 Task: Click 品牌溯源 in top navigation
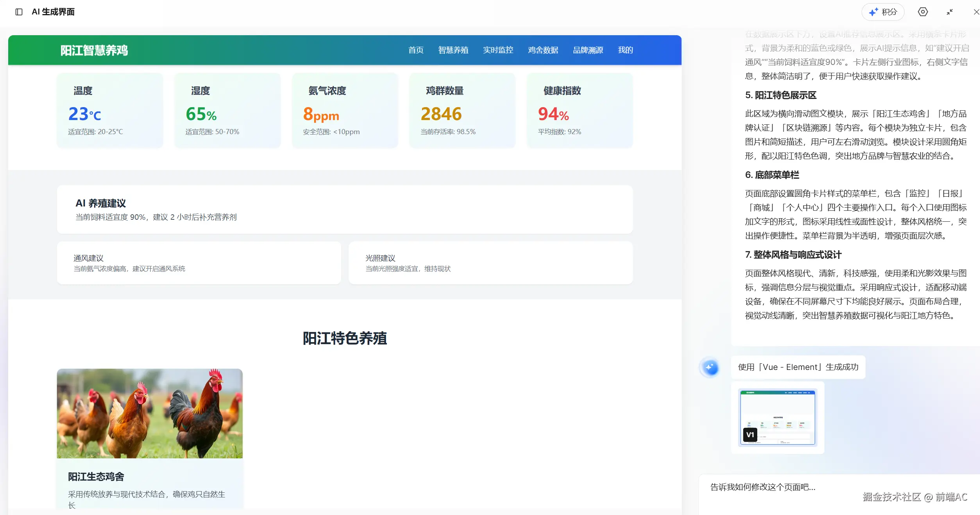pyautogui.click(x=588, y=50)
